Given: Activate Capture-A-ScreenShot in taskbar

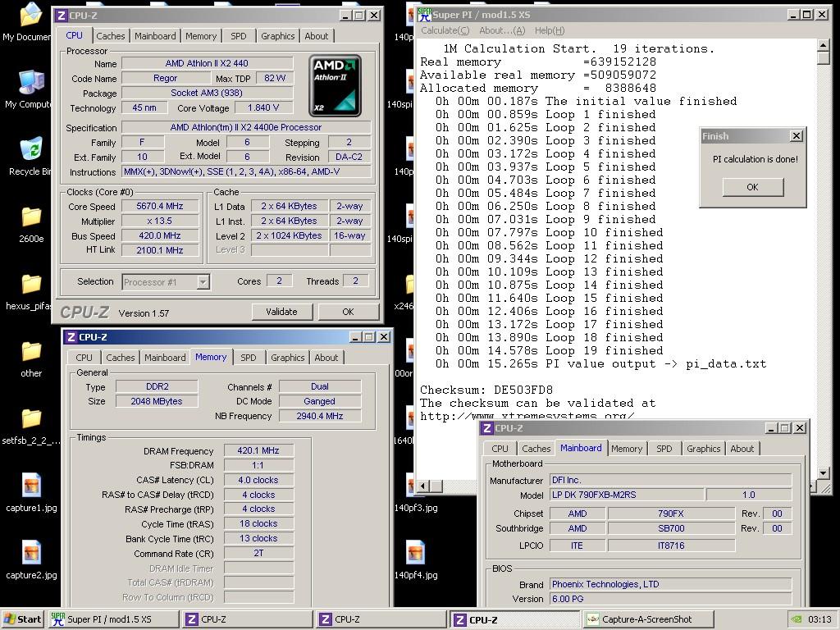Looking at the screenshot, I should [647, 619].
